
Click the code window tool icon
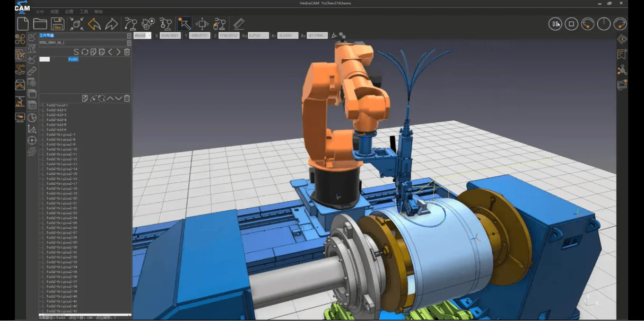click(32, 105)
